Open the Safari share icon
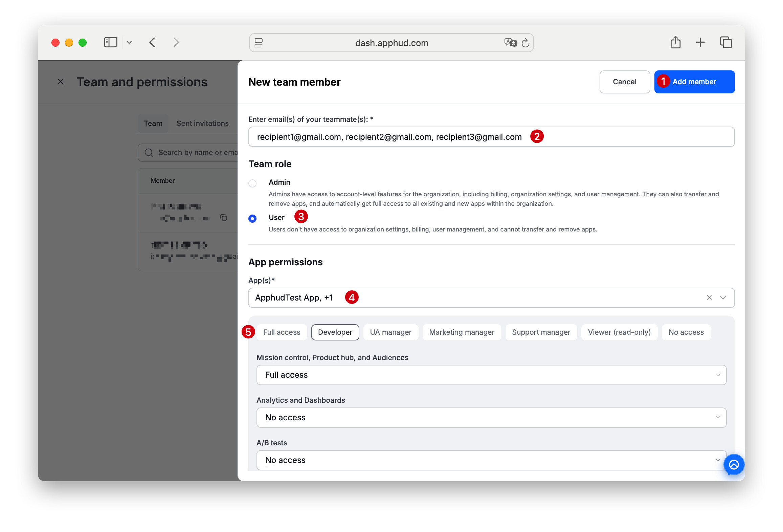Image resolution: width=783 pixels, height=532 pixels. (675, 42)
